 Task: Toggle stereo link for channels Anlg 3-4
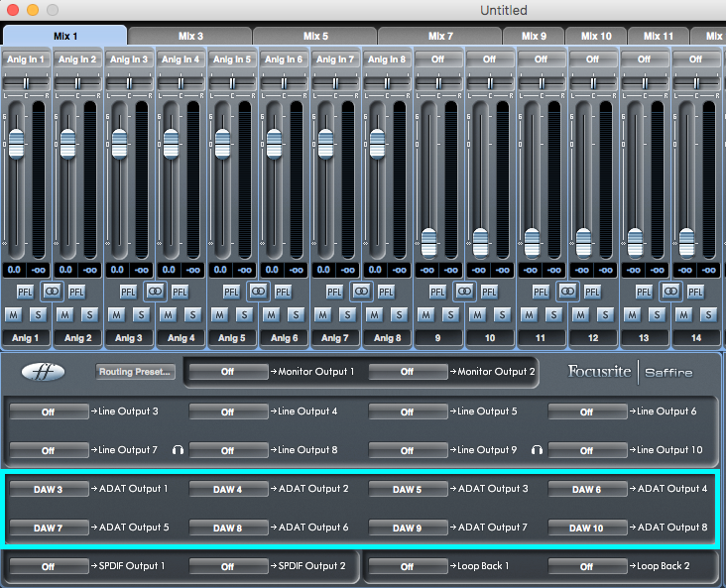tap(155, 292)
